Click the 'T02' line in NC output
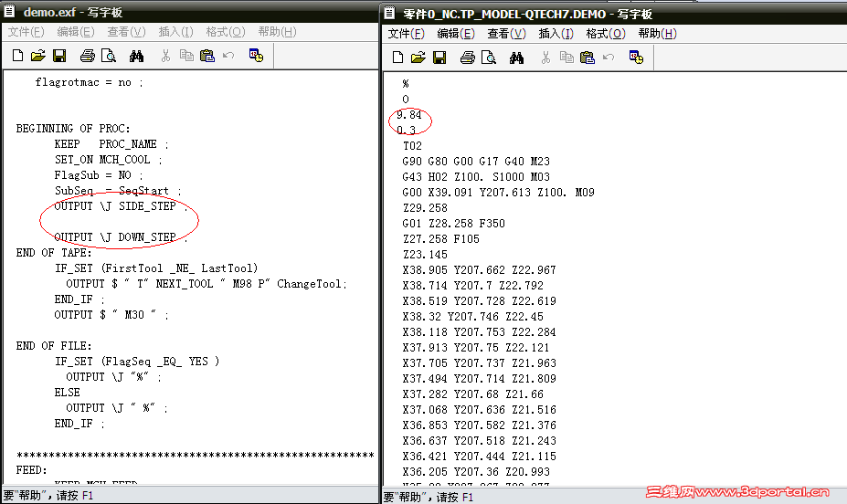This screenshot has width=847, height=504. click(x=412, y=146)
